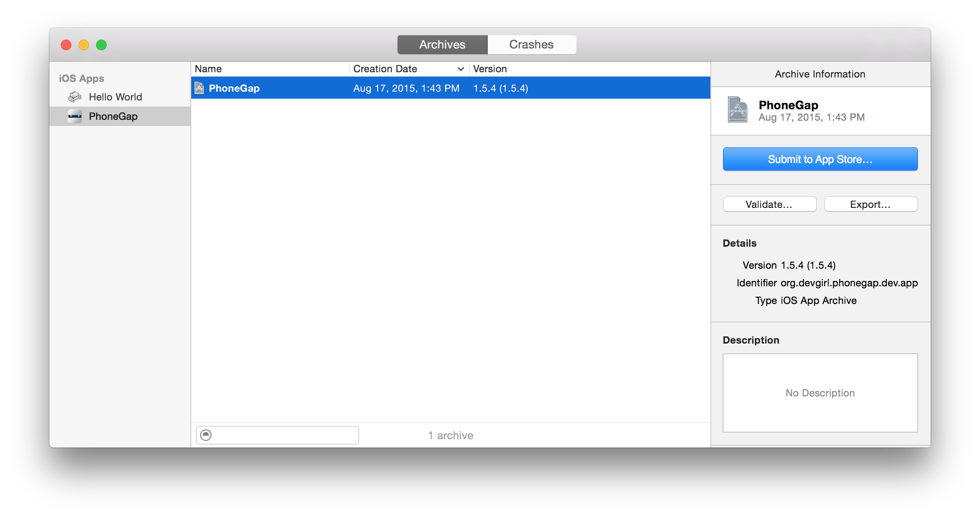Click identifier org.devgirl.phonegap.dev.app

(849, 283)
